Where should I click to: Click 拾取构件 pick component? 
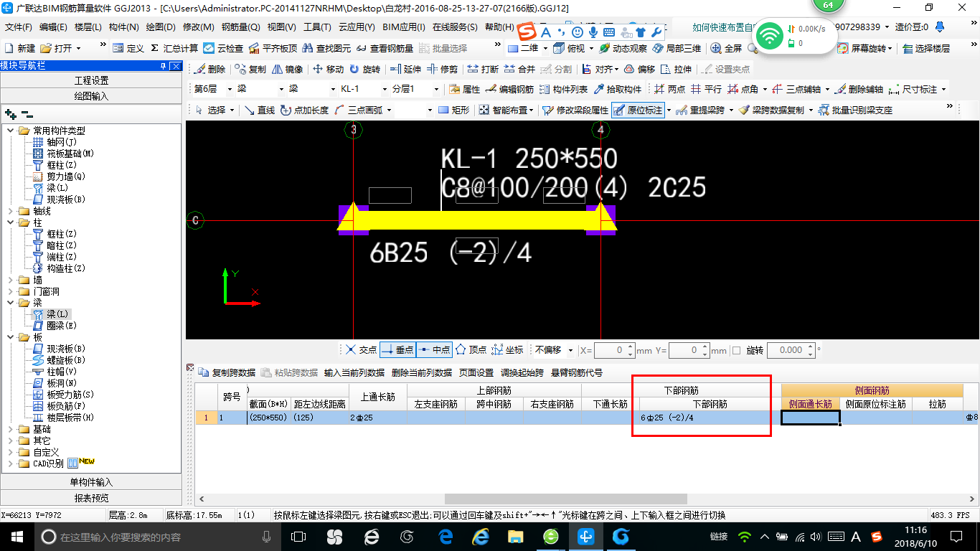coord(617,90)
